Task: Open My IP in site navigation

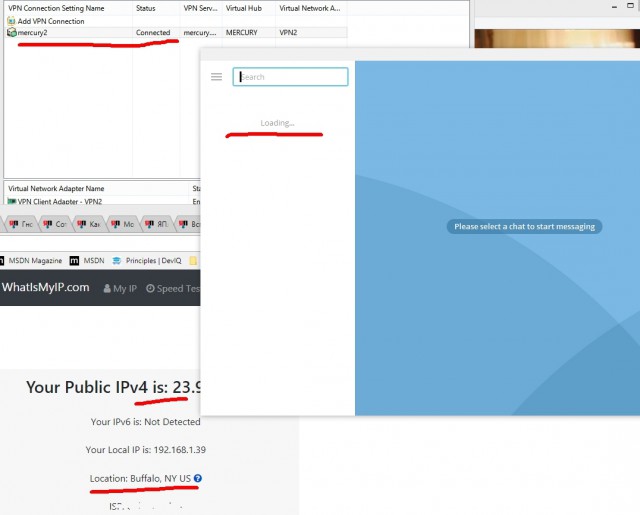Action: 120,288
